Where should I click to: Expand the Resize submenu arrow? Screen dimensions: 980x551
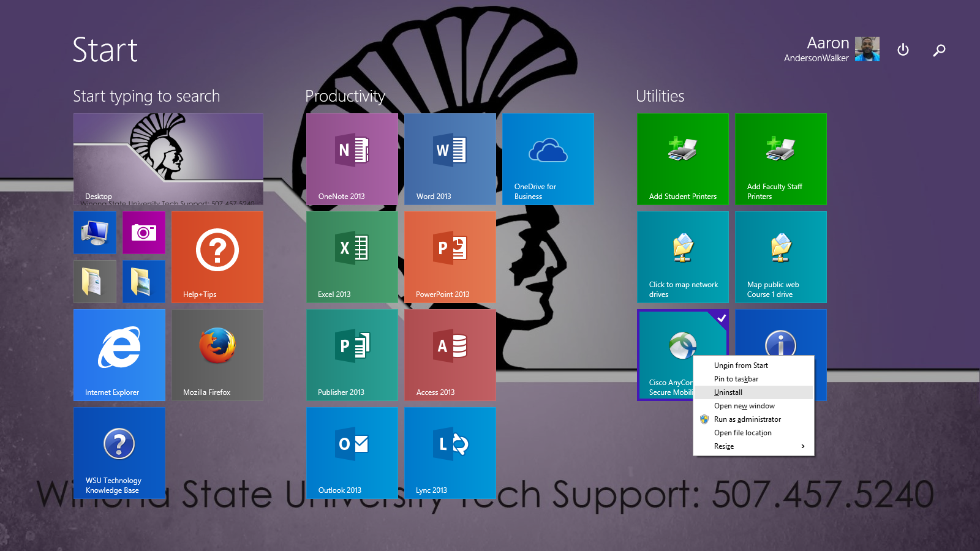click(x=802, y=446)
